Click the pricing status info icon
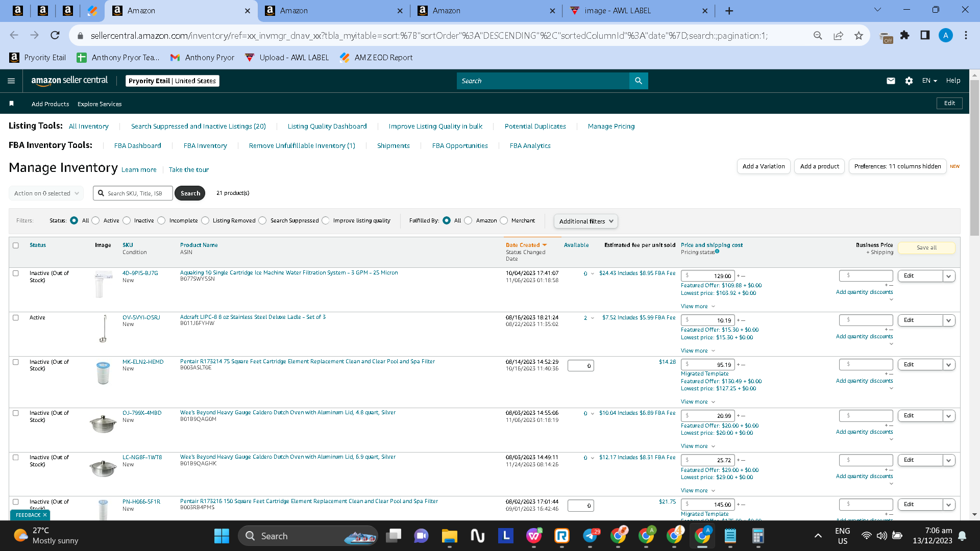 click(x=717, y=251)
